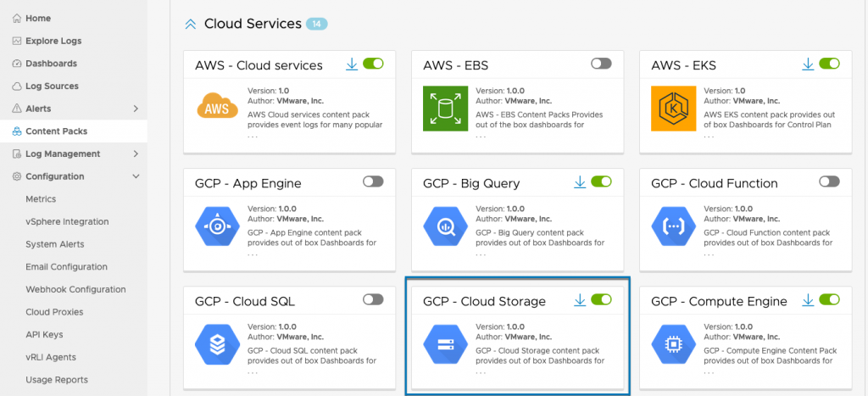This screenshot has height=396, width=868.
Task: Go to the Dashboards sidebar item
Action: click(51, 64)
